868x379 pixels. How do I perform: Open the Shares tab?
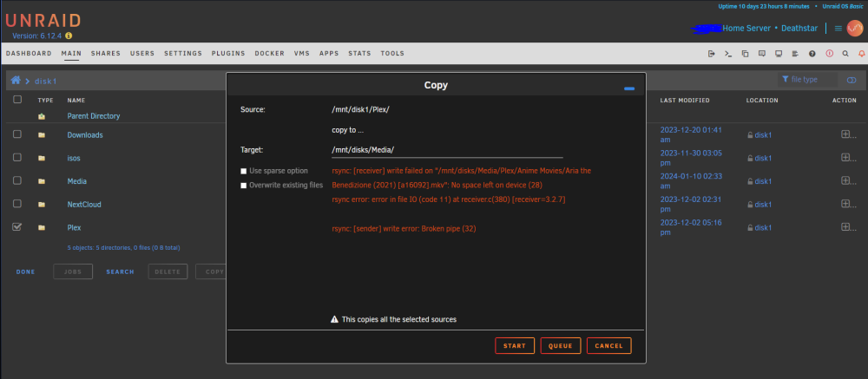(106, 54)
